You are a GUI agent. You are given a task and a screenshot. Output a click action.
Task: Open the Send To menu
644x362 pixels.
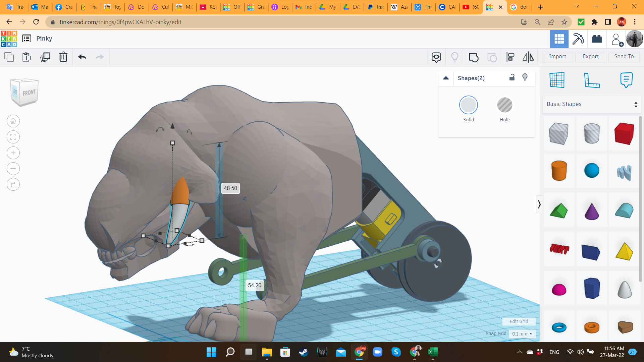(x=624, y=57)
